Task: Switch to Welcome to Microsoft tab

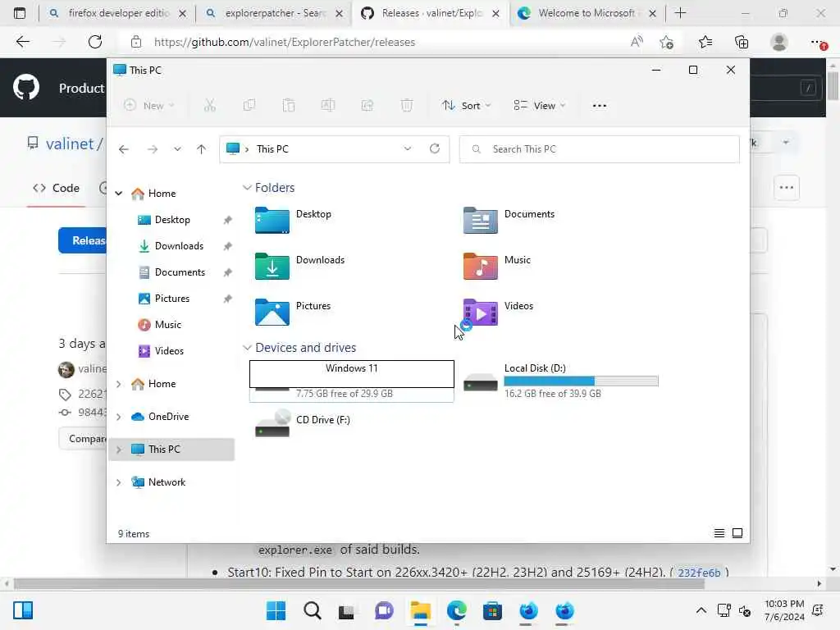Action: tap(587, 13)
